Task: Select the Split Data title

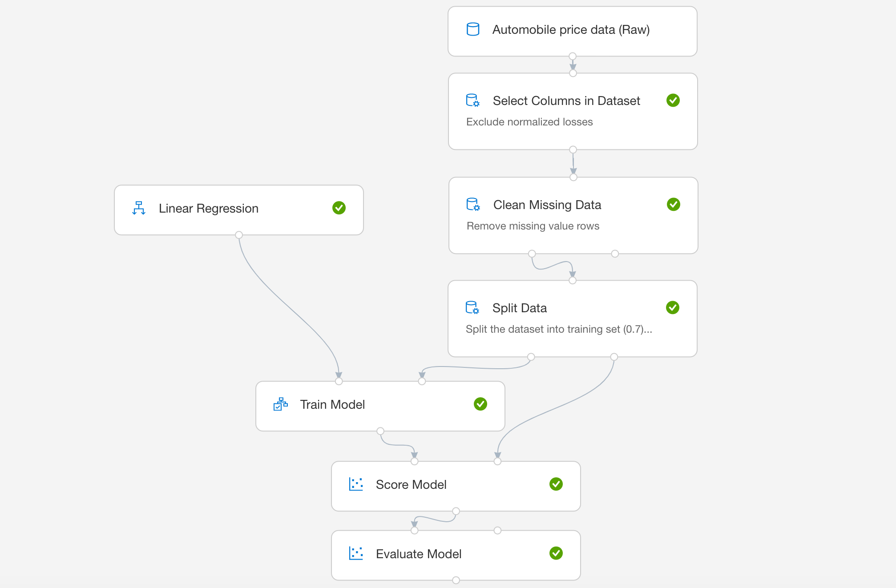Action: (520, 308)
